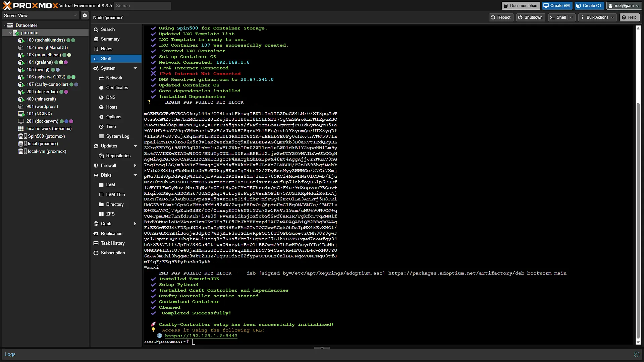Select LVM under Disks
The height and width of the screenshot is (362, 644).
coord(116,185)
